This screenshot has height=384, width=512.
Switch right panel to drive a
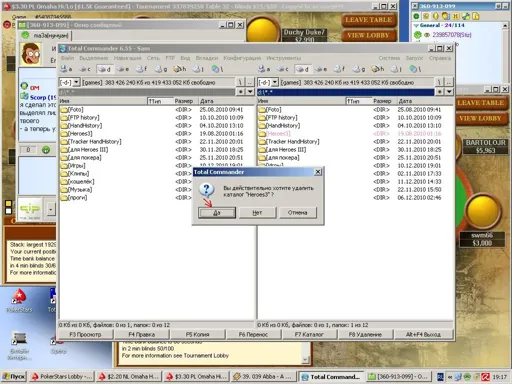[x=264, y=69]
